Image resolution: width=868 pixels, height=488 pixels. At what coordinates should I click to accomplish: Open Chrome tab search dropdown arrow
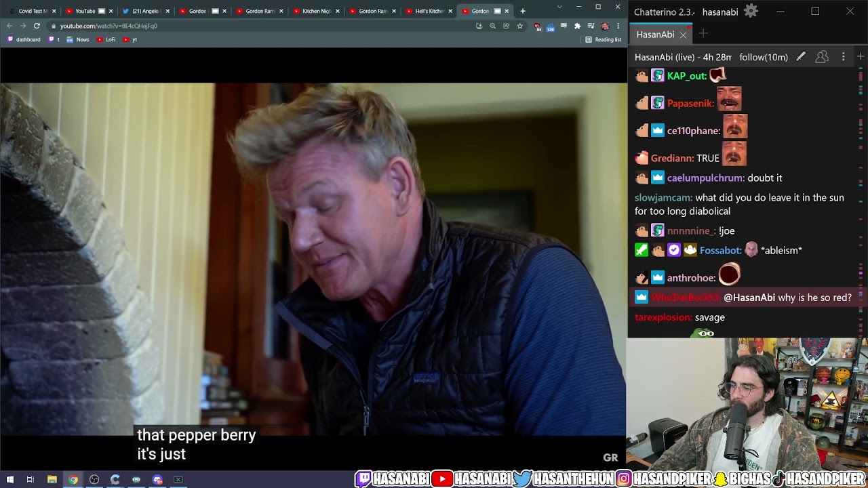[x=559, y=7]
